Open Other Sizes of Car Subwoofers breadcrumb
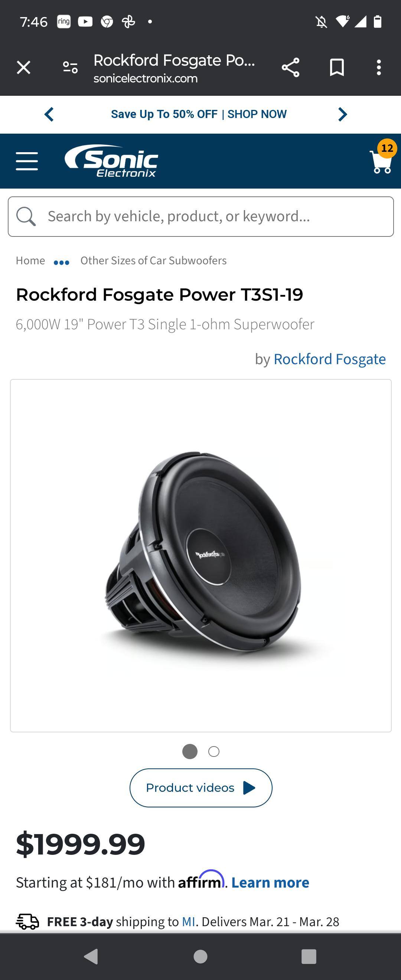This screenshot has height=980, width=401. [153, 261]
